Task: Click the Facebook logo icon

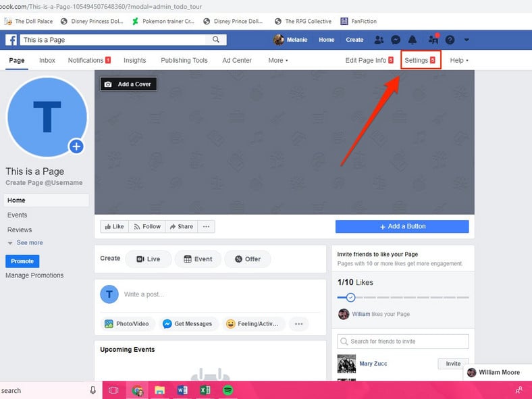Action: (11, 40)
